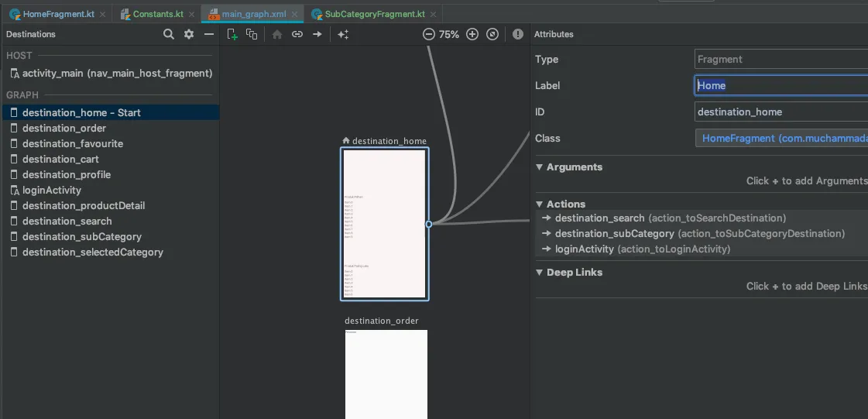Select loginActivity in the Destinations list
This screenshot has height=419, width=868.
point(111,191)
